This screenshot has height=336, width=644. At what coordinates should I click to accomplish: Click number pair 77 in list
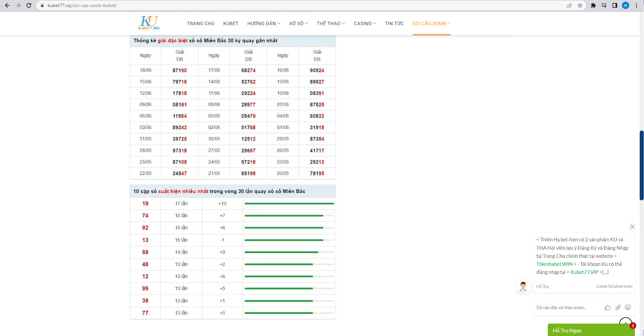pos(145,313)
